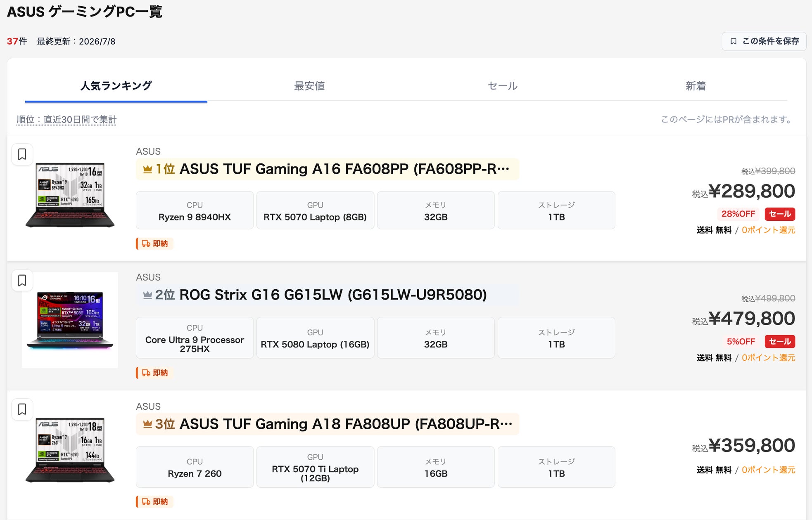Click the Ryzen 9 8940HX CPU spec box
Viewport: 812px width, 520px height.
(x=195, y=210)
